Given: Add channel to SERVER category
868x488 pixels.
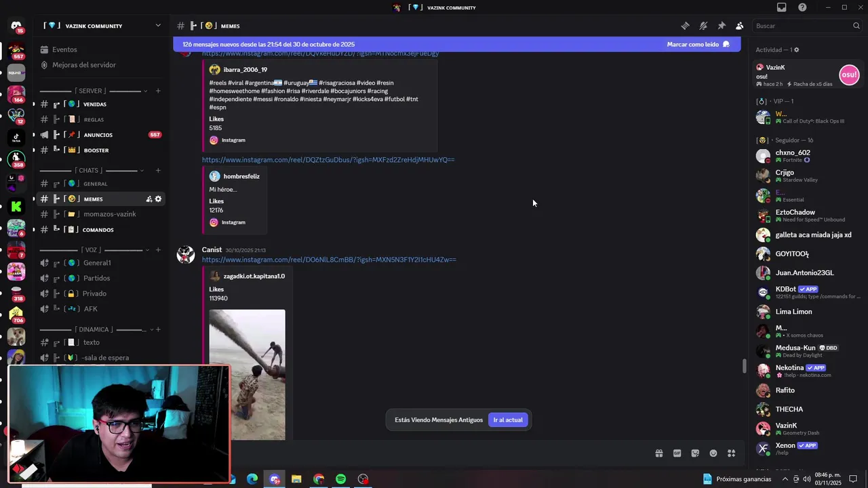Looking at the screenshot, I should 158,91.
